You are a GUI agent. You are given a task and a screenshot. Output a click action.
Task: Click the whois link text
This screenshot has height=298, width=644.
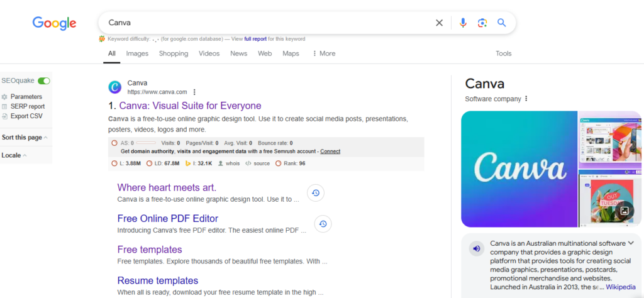233,163
